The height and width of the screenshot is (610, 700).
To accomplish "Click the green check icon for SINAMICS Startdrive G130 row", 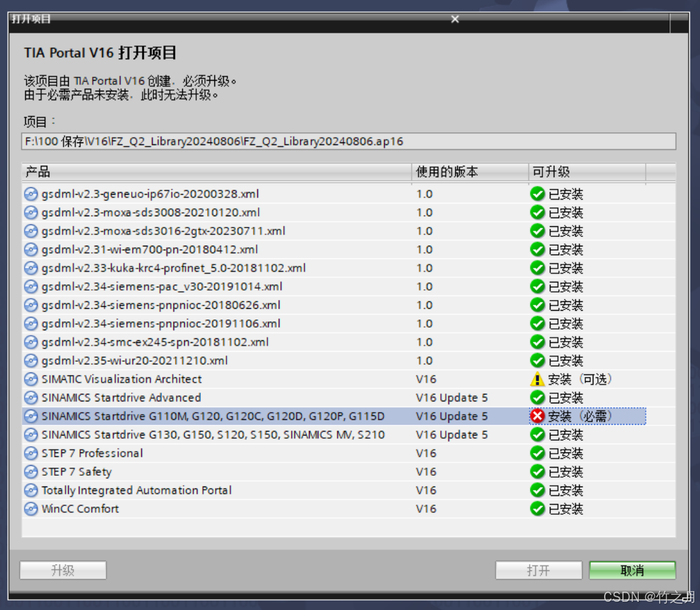I will [x=537, y=435].
